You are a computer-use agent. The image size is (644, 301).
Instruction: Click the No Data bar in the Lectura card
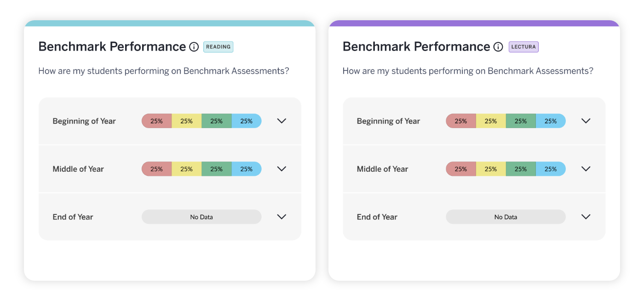(x=505, y=216)
